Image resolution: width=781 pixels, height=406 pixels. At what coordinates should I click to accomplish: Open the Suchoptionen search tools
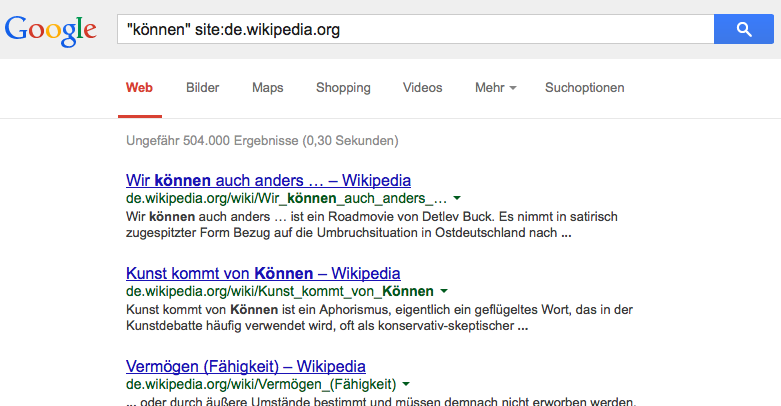(x=584, y=88)
